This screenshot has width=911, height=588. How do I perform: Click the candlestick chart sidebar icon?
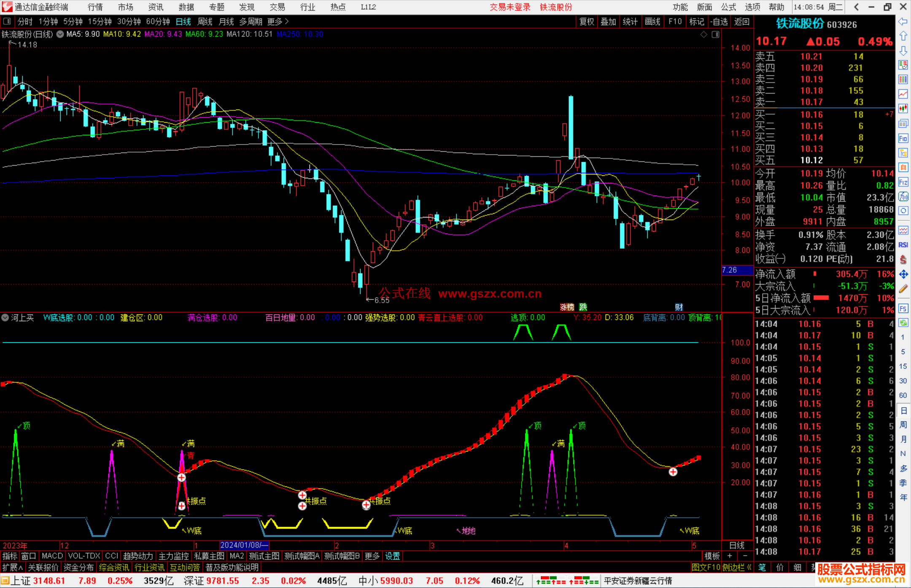[903, 109]
